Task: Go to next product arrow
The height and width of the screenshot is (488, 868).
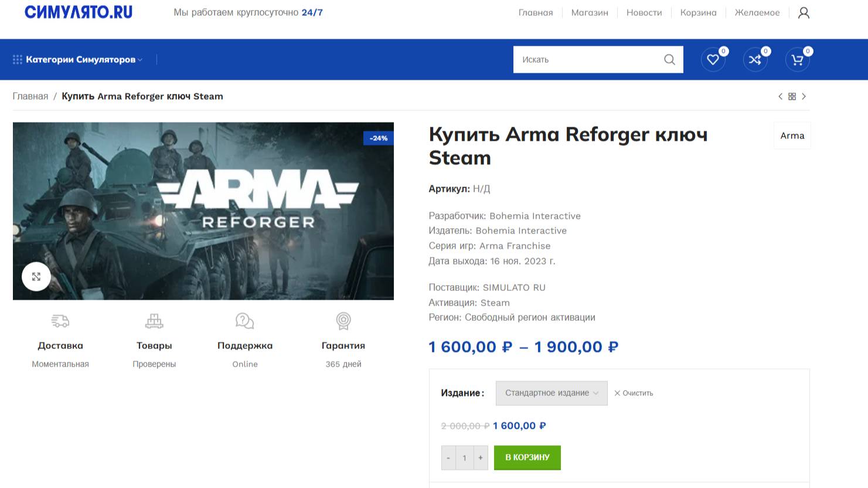Action: coord(804,96)
